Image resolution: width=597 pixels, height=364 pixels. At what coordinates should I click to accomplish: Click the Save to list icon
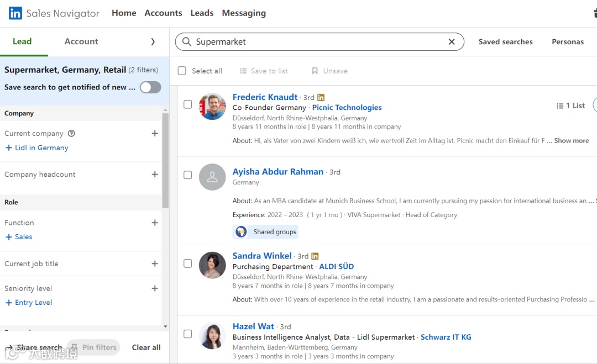pos(243,71)
